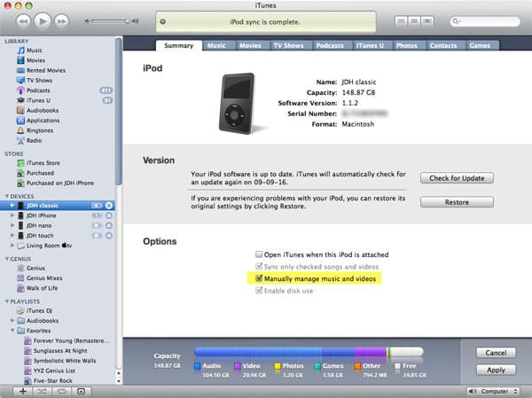
Task: Enable Open iTunes when this iPod is attached
Action: (258, 254)
